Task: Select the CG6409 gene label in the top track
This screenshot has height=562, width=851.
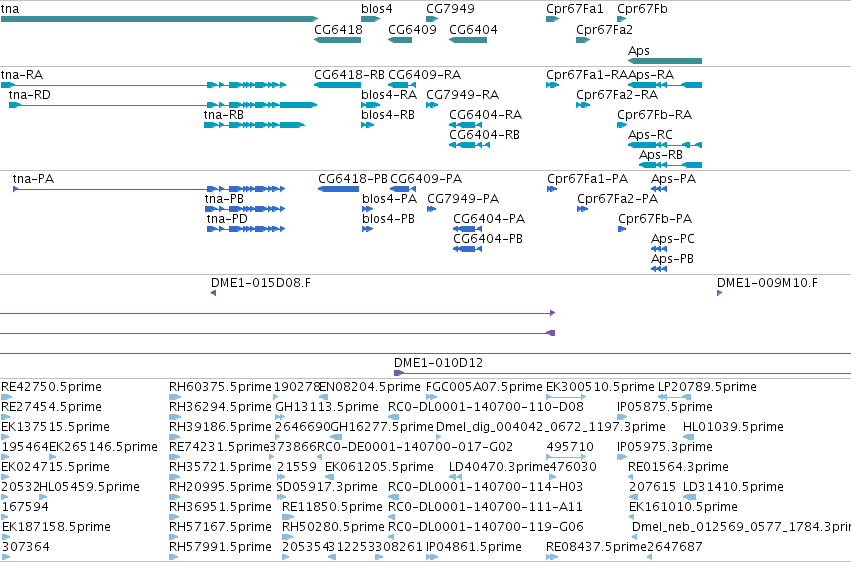Action: pos(412,29)
